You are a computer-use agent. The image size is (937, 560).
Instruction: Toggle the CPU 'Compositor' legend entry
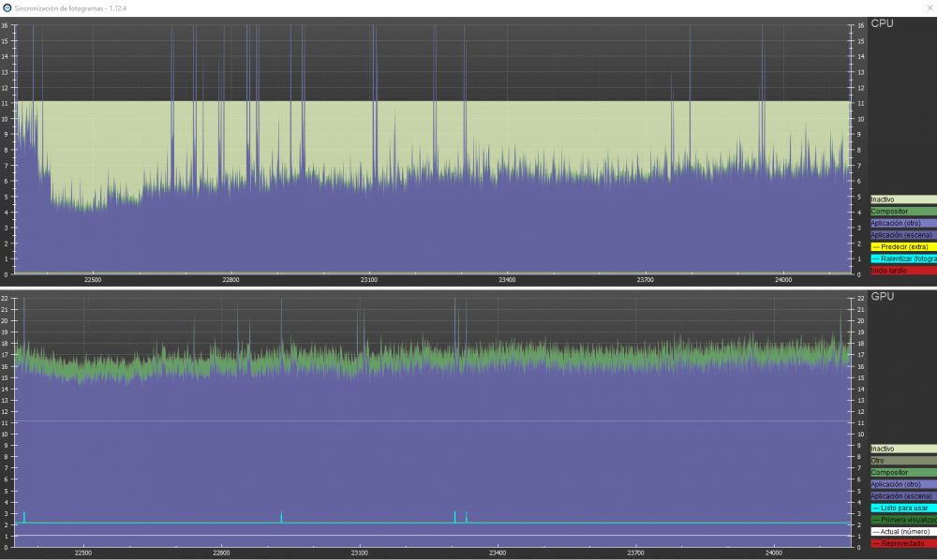click(x=903, y=212)
